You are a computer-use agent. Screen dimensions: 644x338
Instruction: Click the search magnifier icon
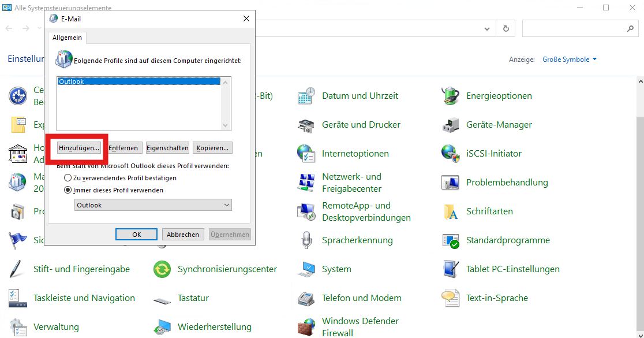630,29
